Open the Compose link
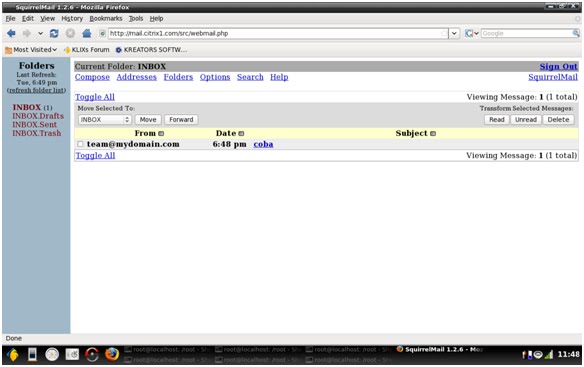The width and height of the screenshot is (584, 367). coord(92,77)
